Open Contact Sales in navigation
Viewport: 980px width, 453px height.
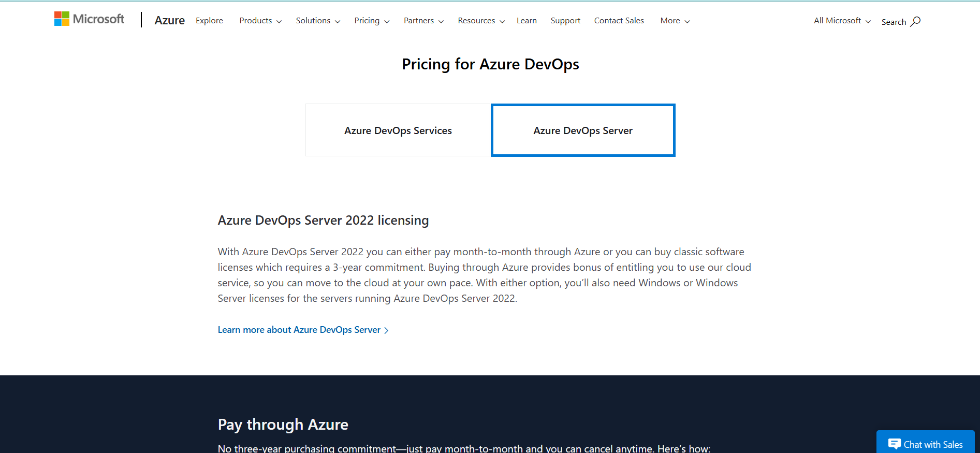click(619, 21)
